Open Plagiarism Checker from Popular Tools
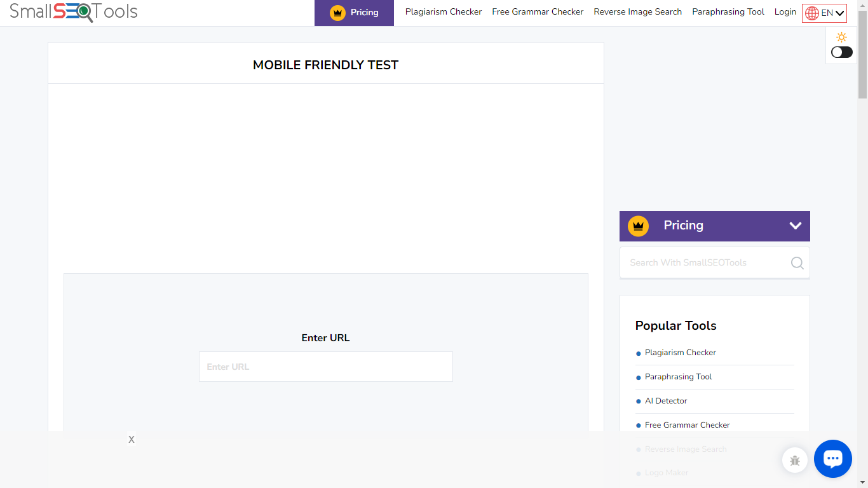 coord(681,353)
